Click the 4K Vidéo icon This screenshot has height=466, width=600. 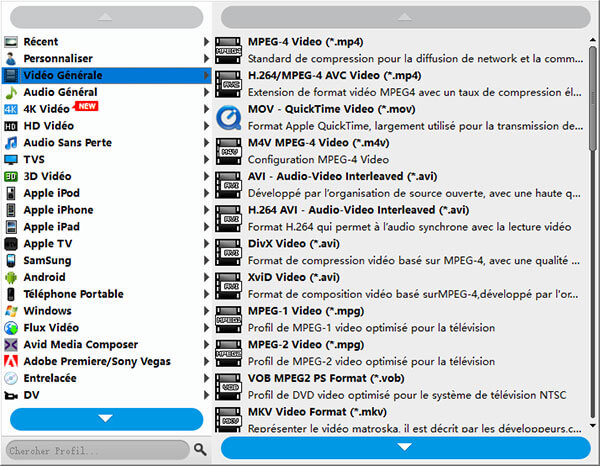11,109
